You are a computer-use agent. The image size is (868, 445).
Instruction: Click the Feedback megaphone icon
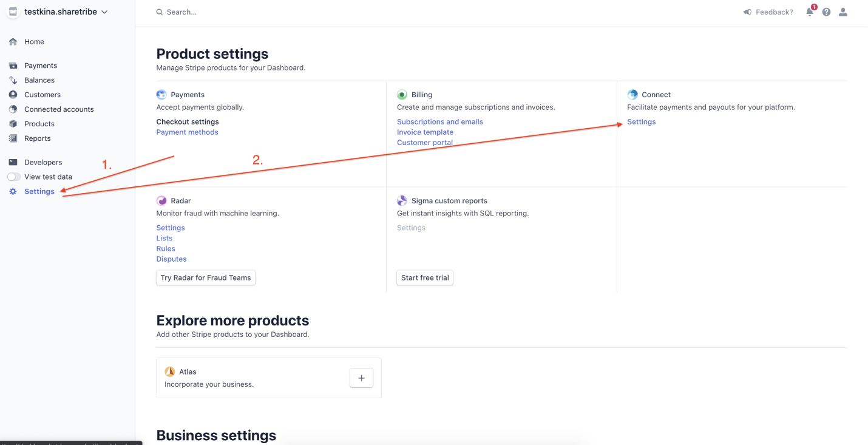click(x=746, y=12)
